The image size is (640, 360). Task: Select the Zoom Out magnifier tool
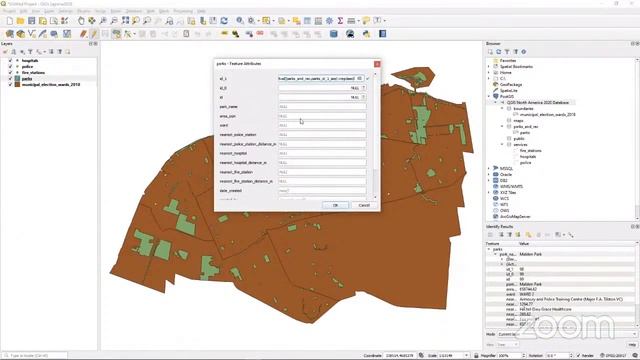pyautogui.click(x=114, y=21)
